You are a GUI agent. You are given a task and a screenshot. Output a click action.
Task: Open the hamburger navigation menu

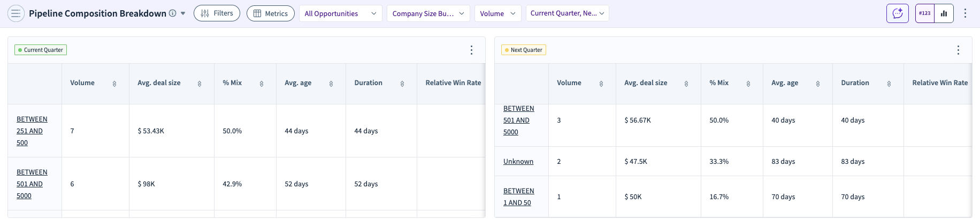point(16,13)
